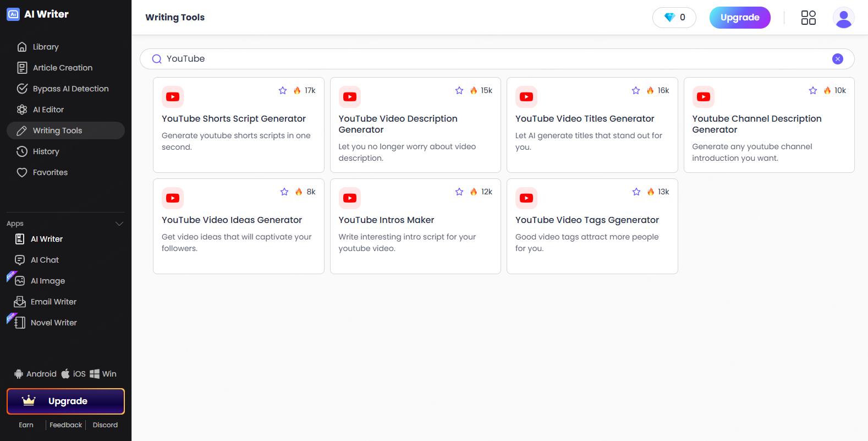Open YouTube Intros Maker title
The height and width of the screenshot is (441, 868).
[386, 220]
